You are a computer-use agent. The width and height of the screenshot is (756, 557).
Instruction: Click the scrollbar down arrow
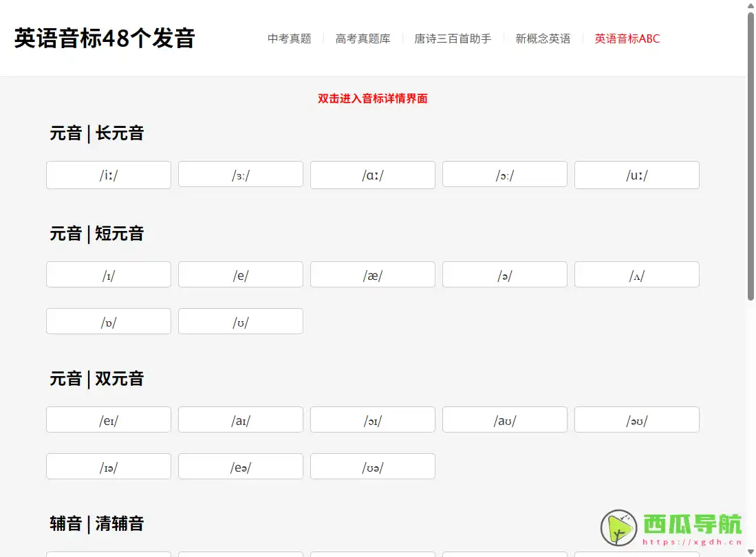pyautogui.click(x=749, y=550)
